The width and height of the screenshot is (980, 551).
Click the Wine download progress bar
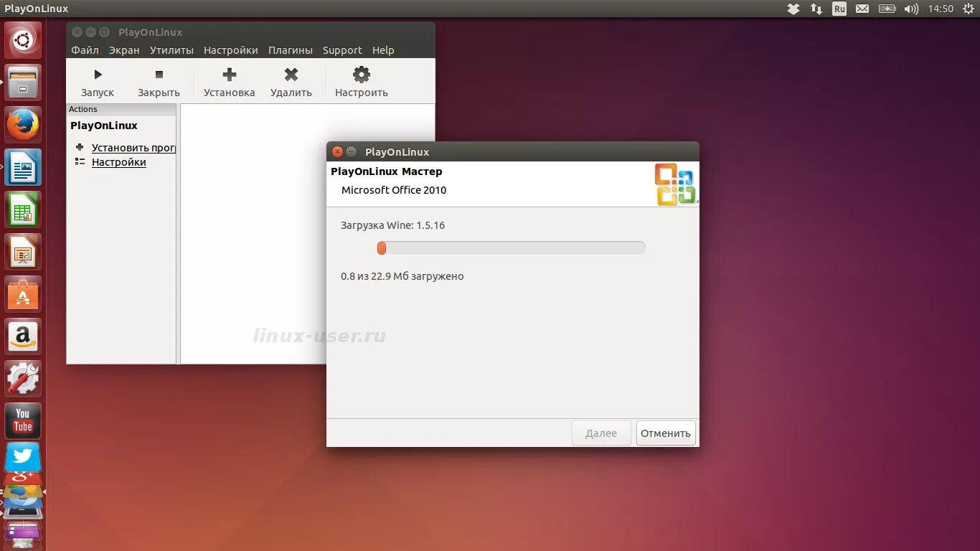point(511,248)
